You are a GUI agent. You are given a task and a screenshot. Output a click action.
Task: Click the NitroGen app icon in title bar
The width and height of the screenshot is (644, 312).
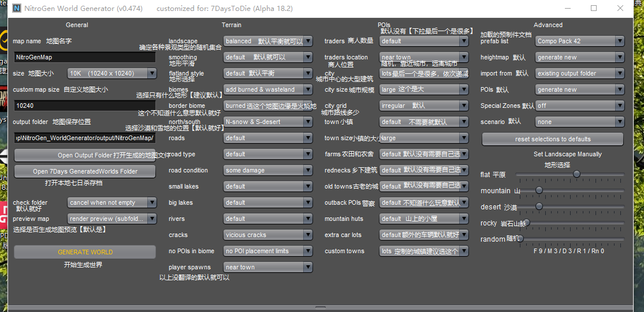17,9
